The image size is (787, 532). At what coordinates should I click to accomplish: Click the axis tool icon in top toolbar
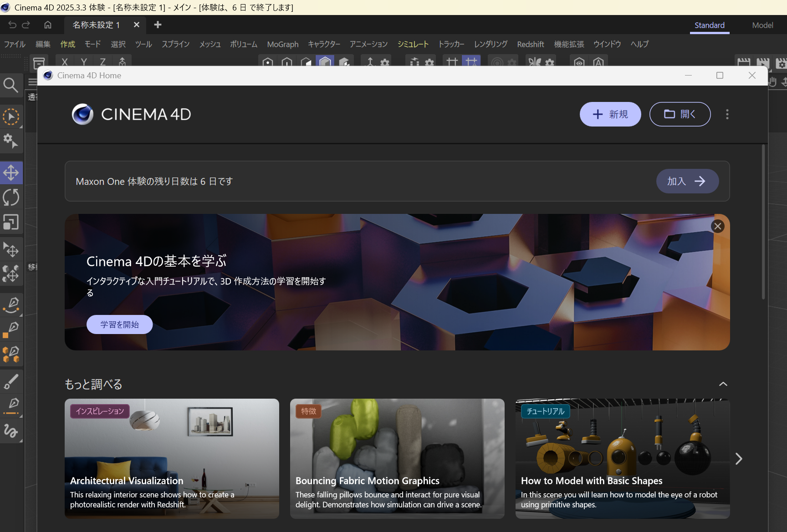pos(370,61)
